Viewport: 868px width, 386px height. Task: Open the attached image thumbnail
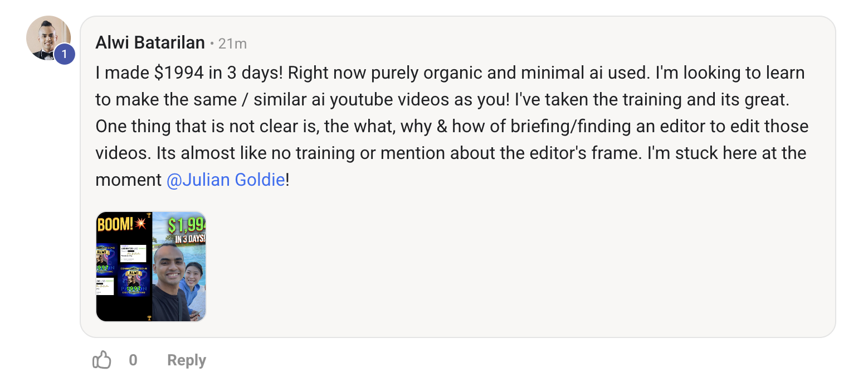pyautogui.click(x=151, y=267)
